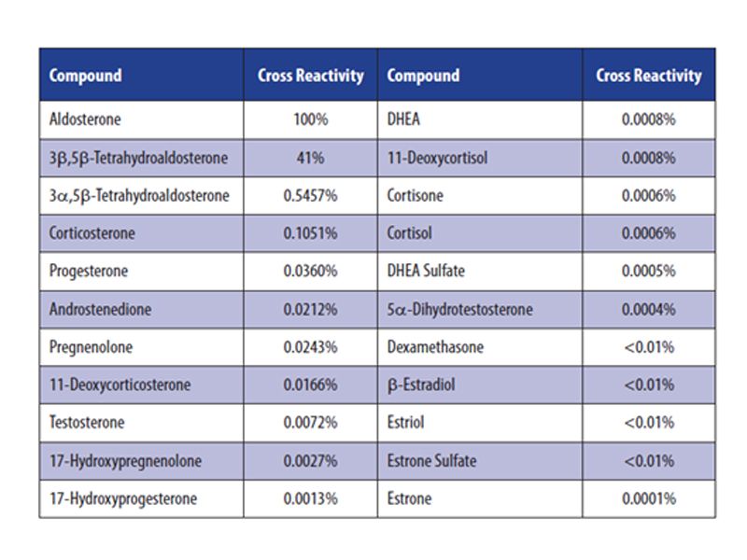Click the Pregnenolone cell
Viewport: 747px width, 560px height.
(91, 347)
